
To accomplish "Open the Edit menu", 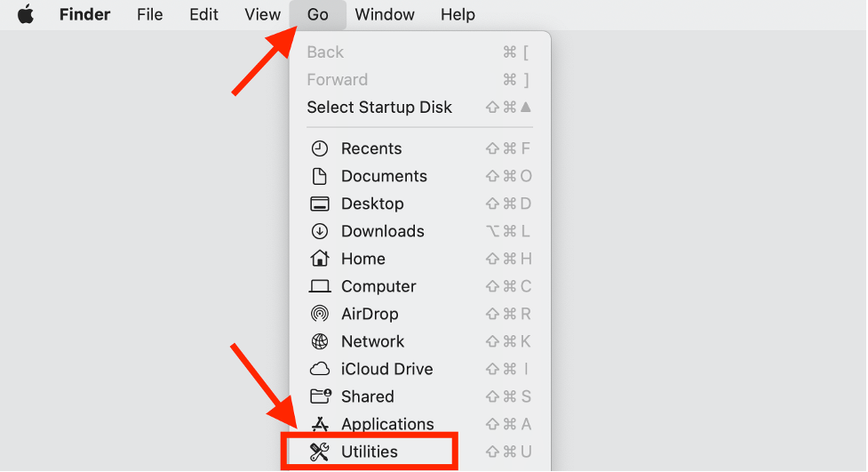I will click(203, 14).
